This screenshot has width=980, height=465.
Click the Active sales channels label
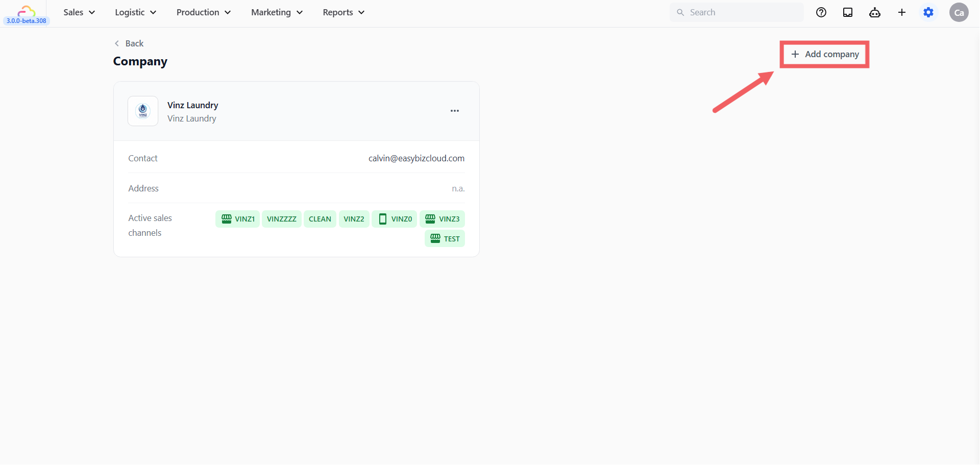[x=150, y=225]
